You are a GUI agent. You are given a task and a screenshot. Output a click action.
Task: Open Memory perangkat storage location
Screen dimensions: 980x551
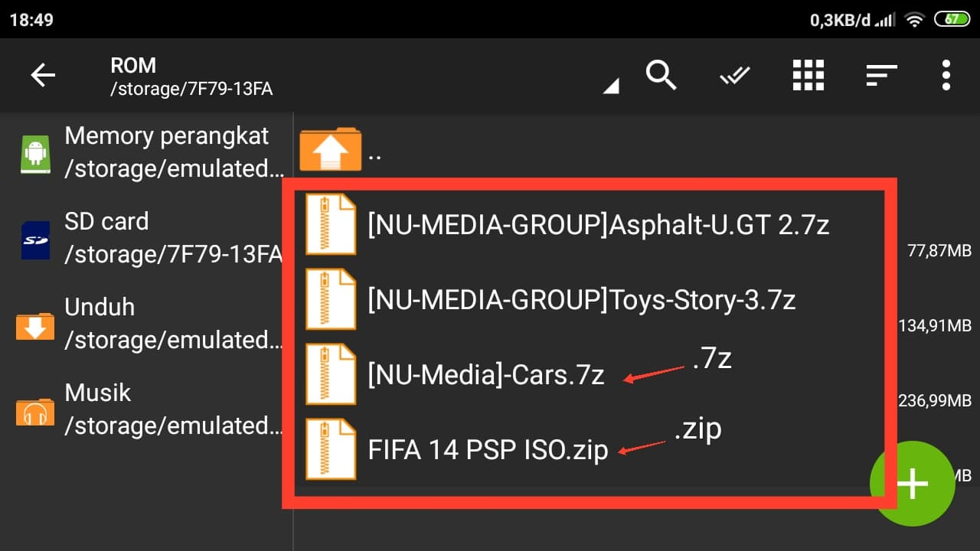(x=167, y=152)
